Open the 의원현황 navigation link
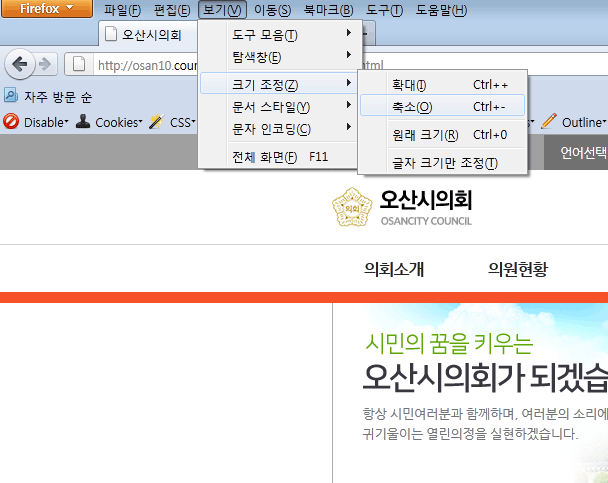The height and width of the screenshot is (483, 608). [x=518, y=269]
